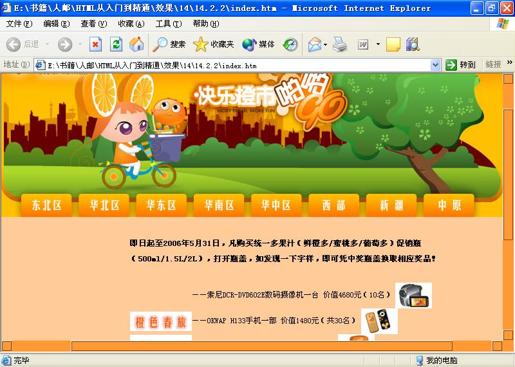Image resolution: width=515 pixels, height=367 pixels.
Task: Refresh the page with green arrows icon
Action: (x=116, y=44)
